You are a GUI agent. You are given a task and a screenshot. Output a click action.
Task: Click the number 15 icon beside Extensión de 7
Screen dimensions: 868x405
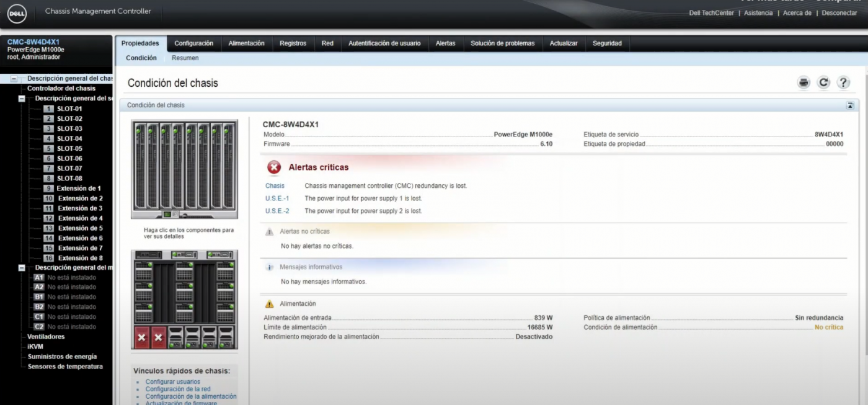48,248
